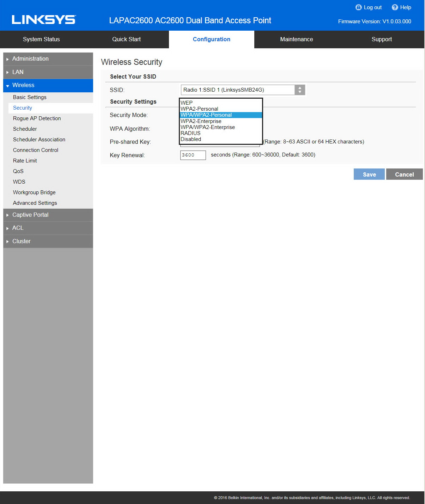
Task: Save the wireless security settings
Action: pyautogui.click(x=369, y=174)
